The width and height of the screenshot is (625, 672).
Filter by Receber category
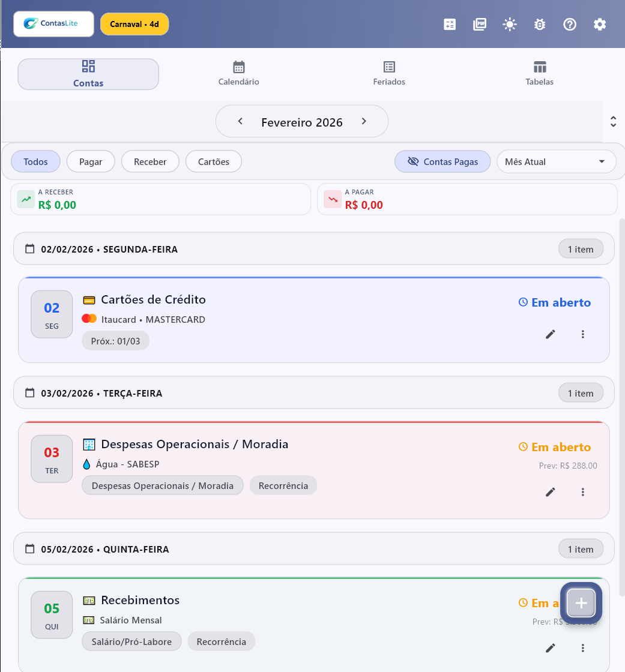149,161
